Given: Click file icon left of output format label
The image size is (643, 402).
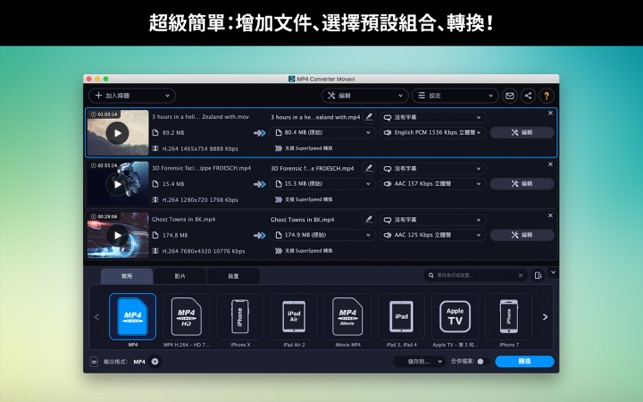Looking at the screenshot, I should tap(94, 361).
